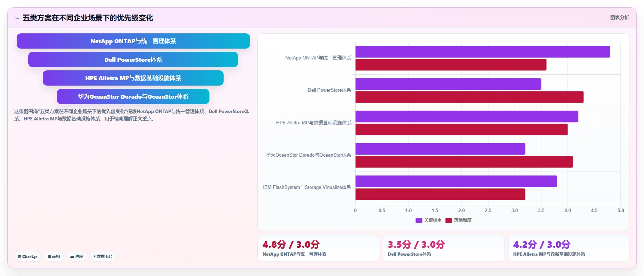Screen dimensions: 644x276
Task: Select the Dell PowerStore体系 funnel bar
Action: (x=133, y=59)
